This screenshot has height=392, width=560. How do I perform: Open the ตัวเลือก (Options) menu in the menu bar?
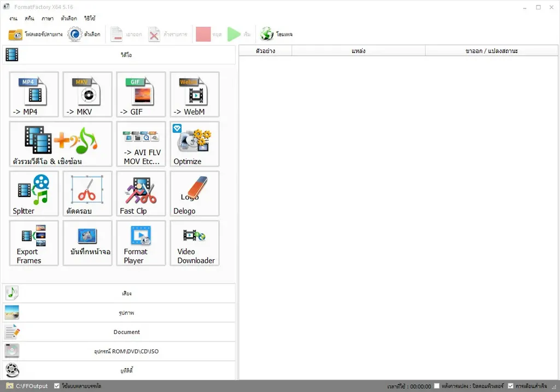[x=69, y=18]
